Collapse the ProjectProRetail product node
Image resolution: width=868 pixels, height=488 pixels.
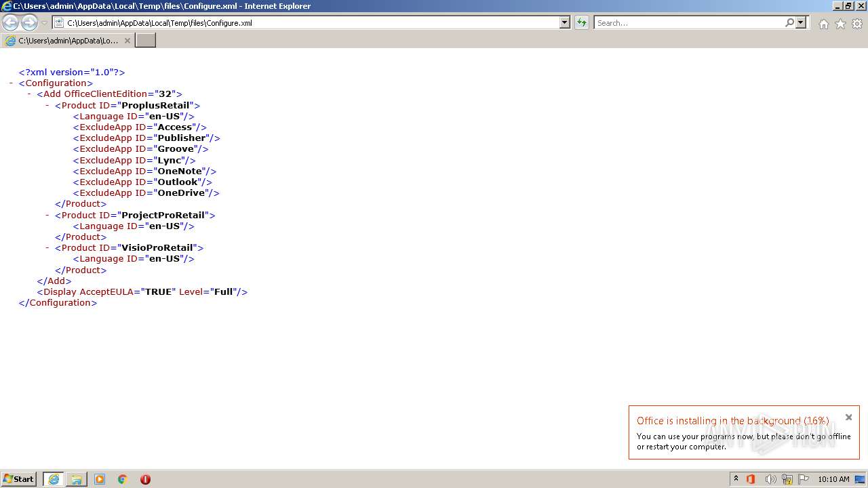[47, 215]
